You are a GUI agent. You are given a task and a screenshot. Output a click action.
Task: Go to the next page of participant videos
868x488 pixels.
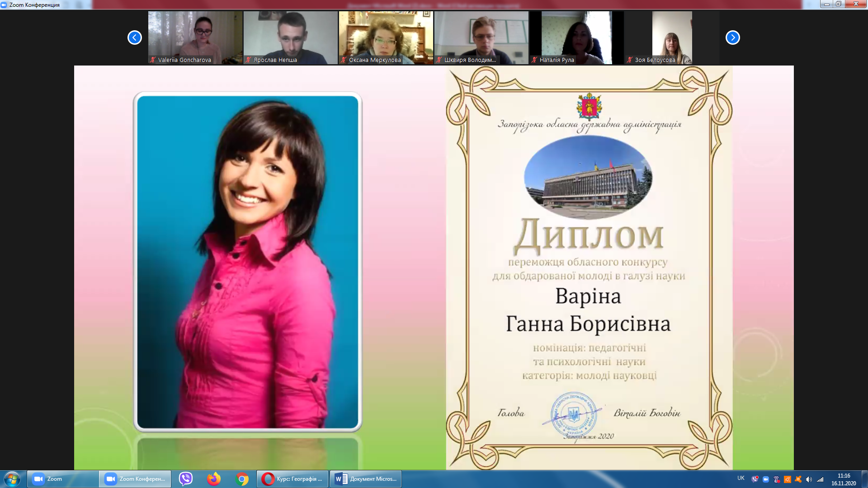732,38
